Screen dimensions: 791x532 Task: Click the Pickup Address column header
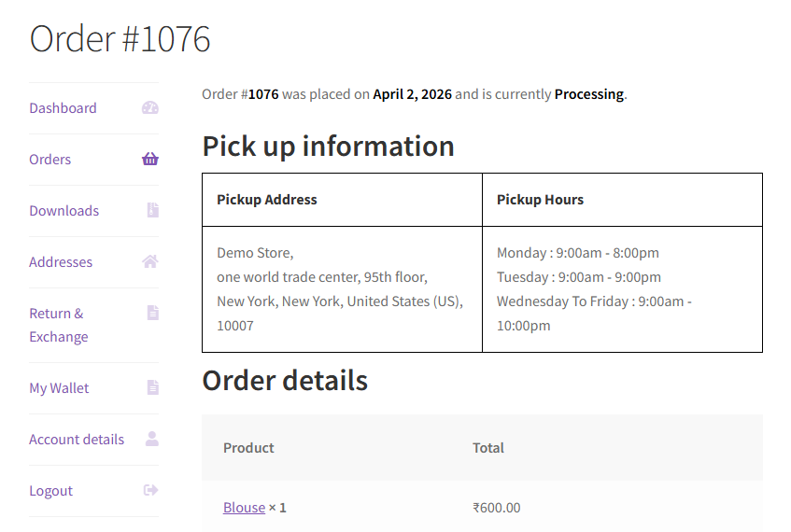pos(267,200)
